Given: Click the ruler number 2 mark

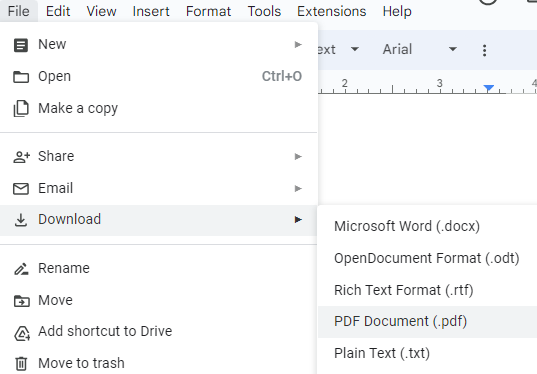Looking at the screenshot, I should (345, 83).
